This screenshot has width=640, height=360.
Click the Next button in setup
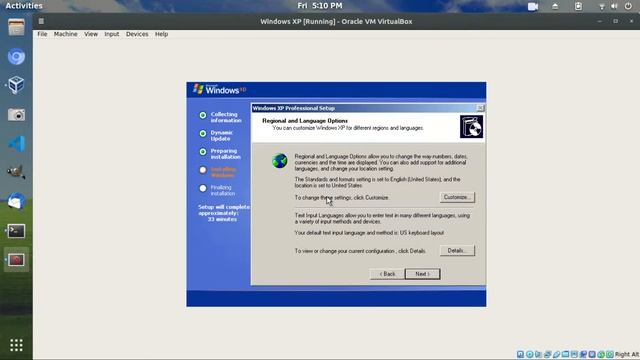pyautogui.click(x=422, y=274)
